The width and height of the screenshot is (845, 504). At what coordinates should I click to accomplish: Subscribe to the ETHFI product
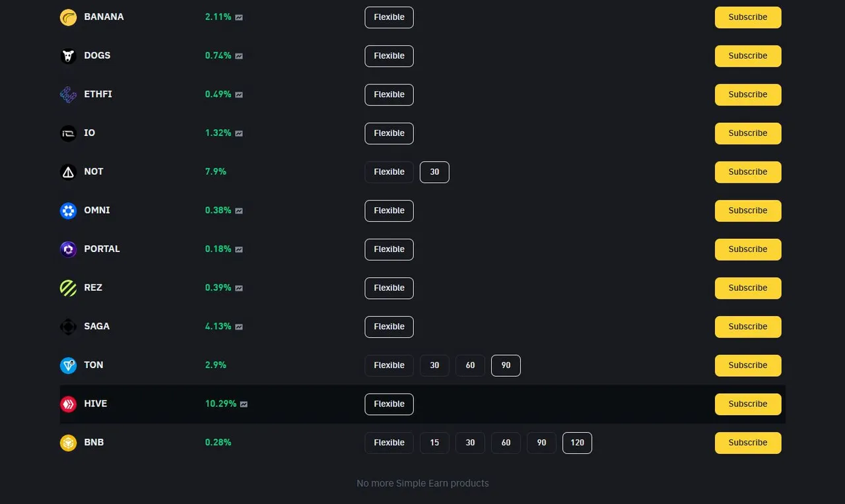[748, 95]
